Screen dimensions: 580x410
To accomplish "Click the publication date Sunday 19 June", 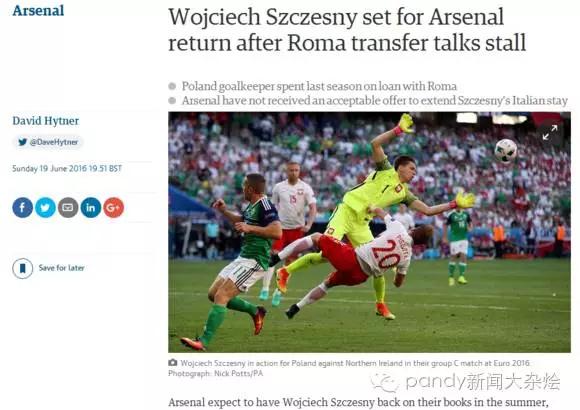I will tap(67, 169).
